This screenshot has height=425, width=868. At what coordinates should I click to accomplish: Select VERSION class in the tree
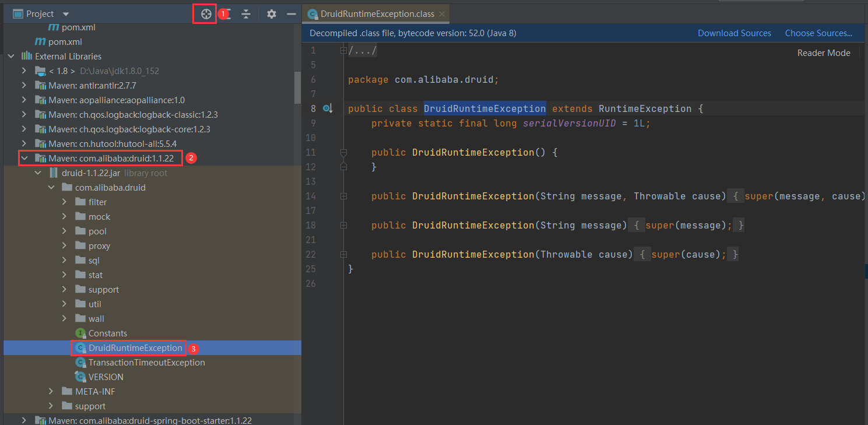pyautogui.click(x=106, y=377)
